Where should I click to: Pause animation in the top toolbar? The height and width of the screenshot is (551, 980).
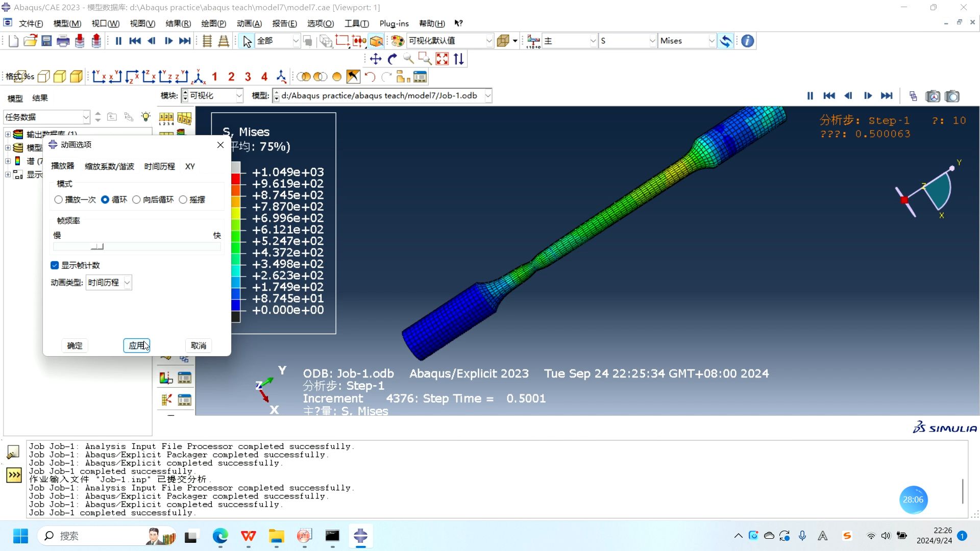118,41
